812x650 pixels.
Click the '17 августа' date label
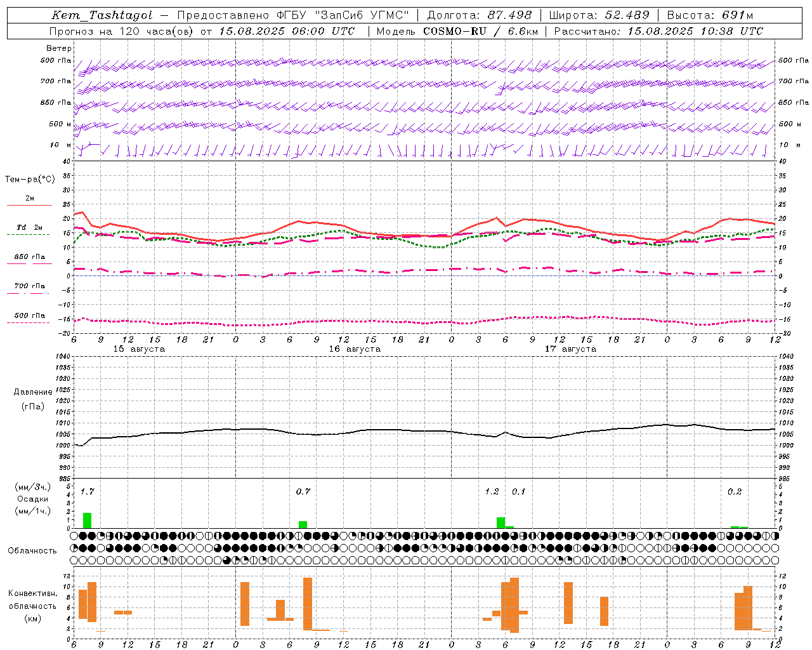[x=570, y=349]
